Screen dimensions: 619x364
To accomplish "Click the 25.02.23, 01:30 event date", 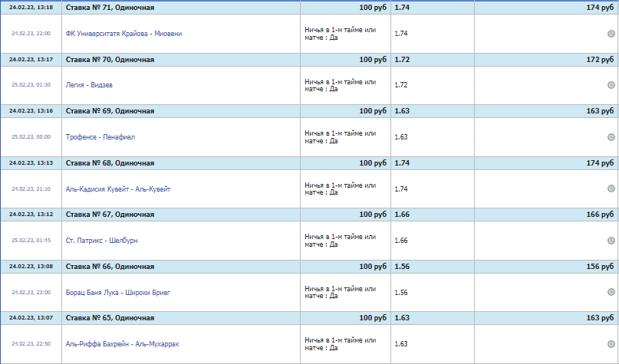I will click(31, 85).
